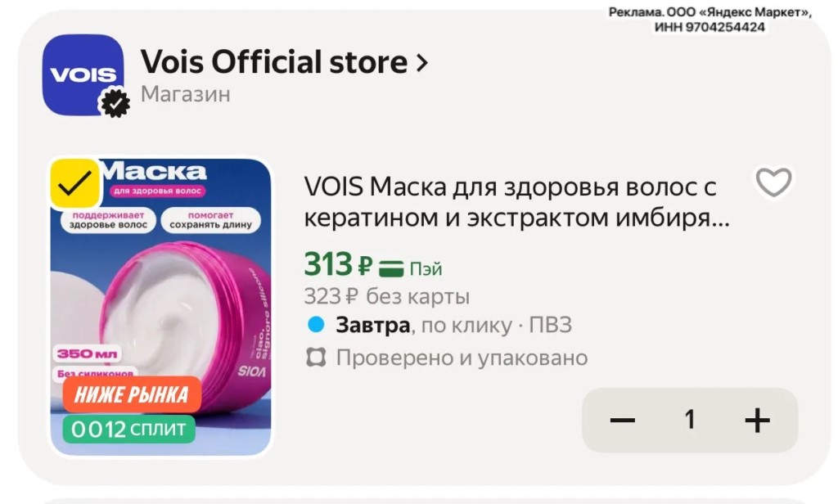Tap the 'Проверено и упаковано' package icon
This screenshot has height=504, width=838.
[x=316, y=358]
